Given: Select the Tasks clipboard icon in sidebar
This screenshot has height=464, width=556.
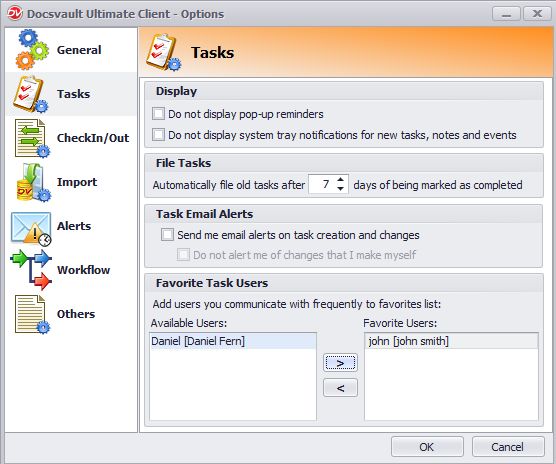Looking at the screenshot, I should (30, 94).
